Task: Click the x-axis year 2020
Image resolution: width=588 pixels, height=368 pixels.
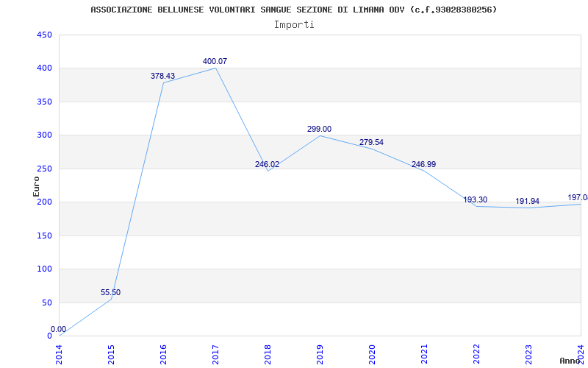Action: tap(372, 355)
